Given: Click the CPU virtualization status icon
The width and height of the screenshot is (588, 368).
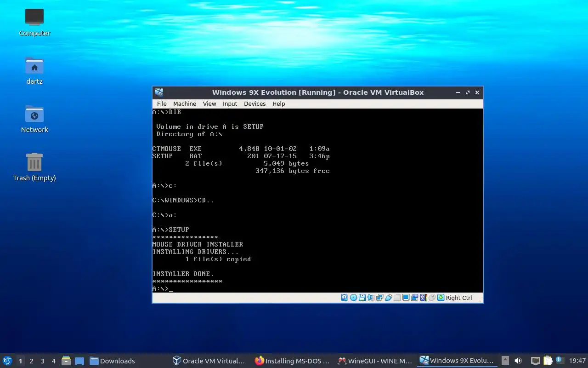Looking at the screenshot, I should 424,298.
